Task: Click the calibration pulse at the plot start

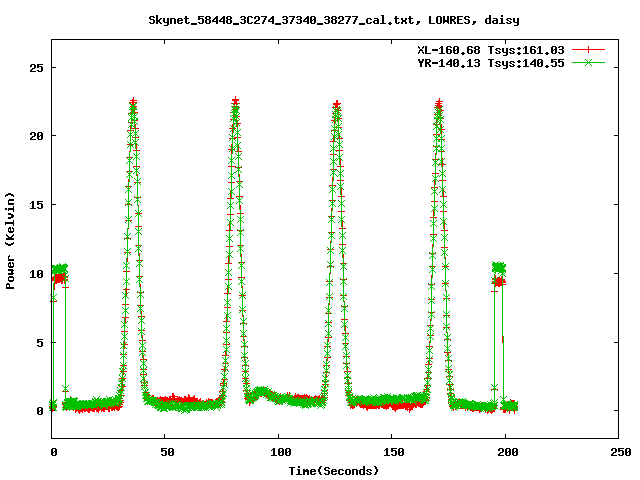Action: (x=59, y=273)
